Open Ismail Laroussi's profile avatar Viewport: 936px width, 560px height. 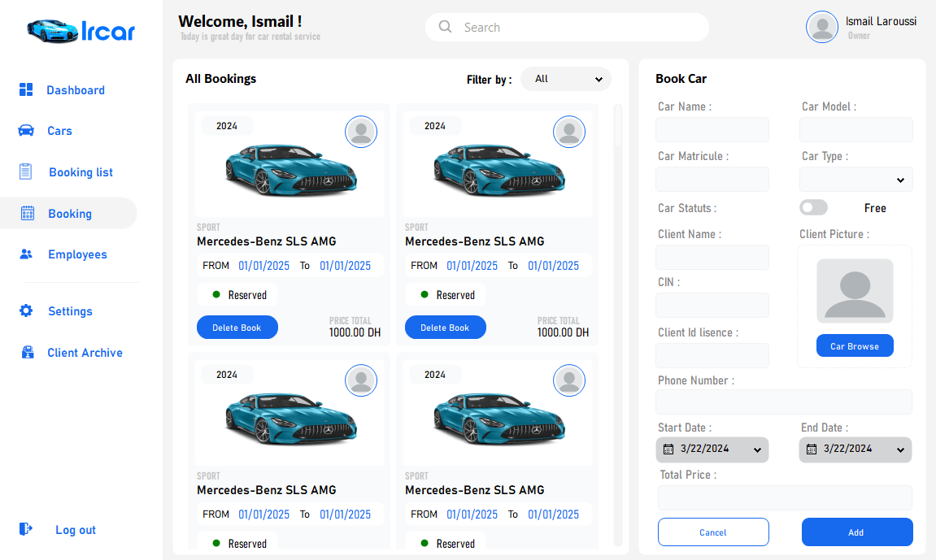pos(822,27)
